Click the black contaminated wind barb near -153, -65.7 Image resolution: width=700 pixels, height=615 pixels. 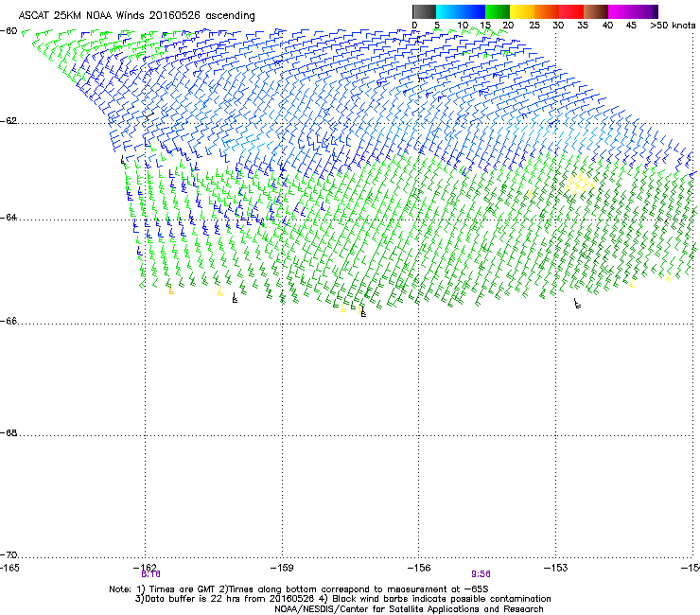(x=577, y=304)
